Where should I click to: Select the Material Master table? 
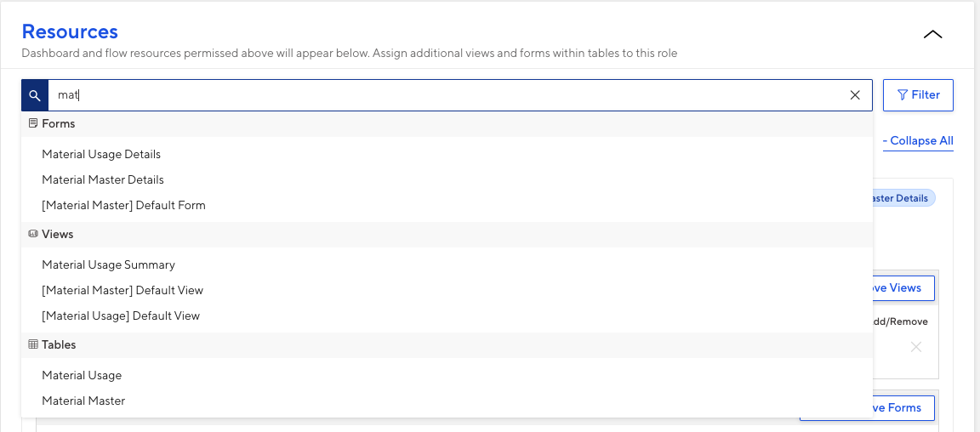click(83, 401)
